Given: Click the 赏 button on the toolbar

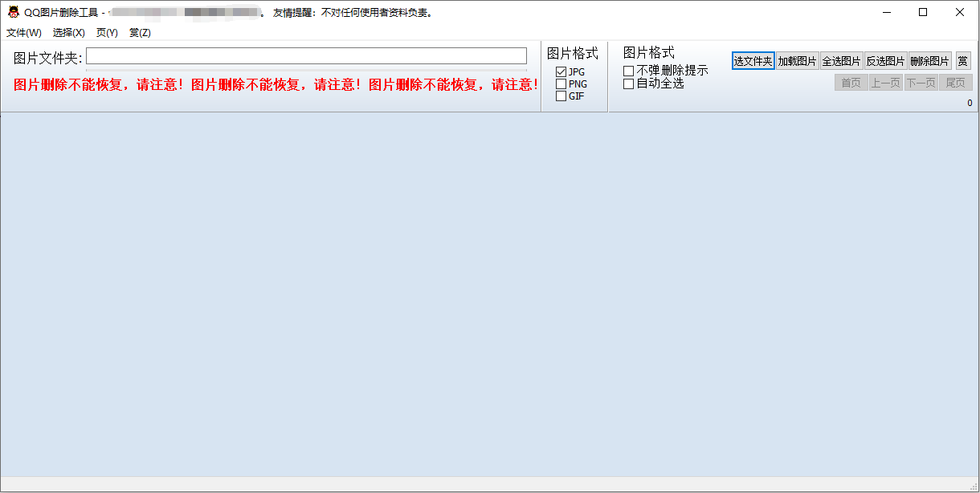Looking at the screenshot, I should click(963, 61).
